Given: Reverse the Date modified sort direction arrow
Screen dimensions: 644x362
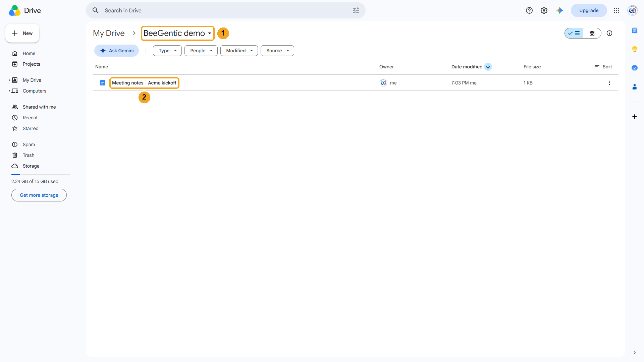Looking at the screenshot, I should pyautogui.click(x=488, y=67).
